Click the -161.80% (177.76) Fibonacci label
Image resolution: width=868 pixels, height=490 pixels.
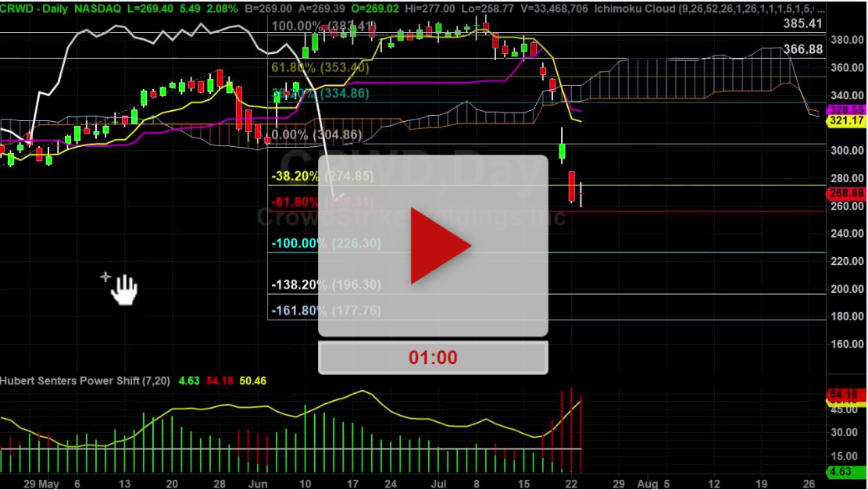pyautogui.click(x=326, y=310)
